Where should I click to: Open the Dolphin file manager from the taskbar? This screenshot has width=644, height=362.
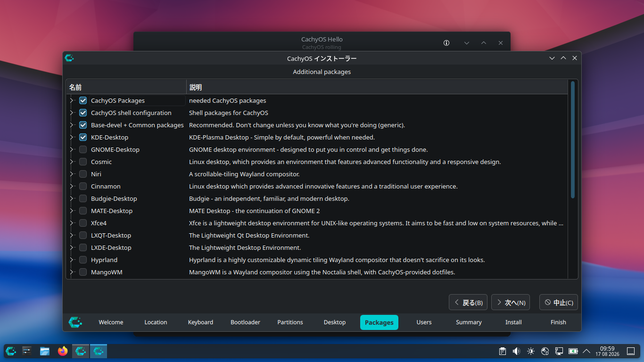[x=45, y=351]
